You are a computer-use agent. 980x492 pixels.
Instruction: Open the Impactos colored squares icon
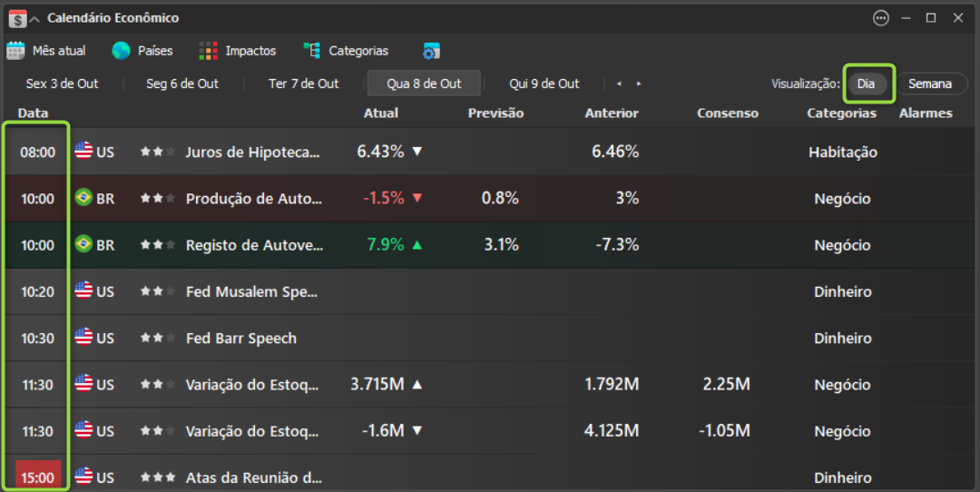coord(208,51)
